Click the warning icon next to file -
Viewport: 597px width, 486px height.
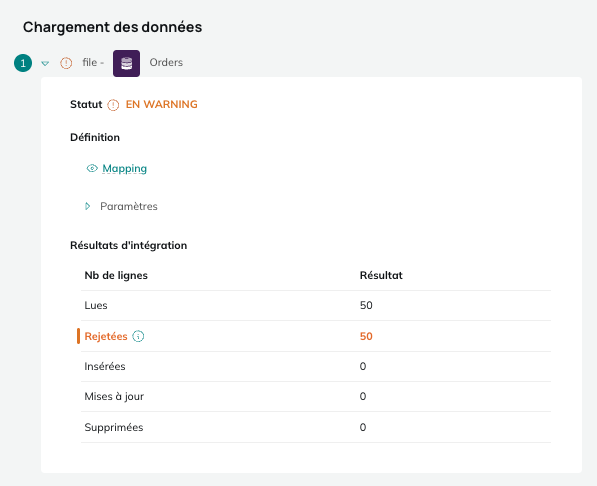(x=66, y=63)
